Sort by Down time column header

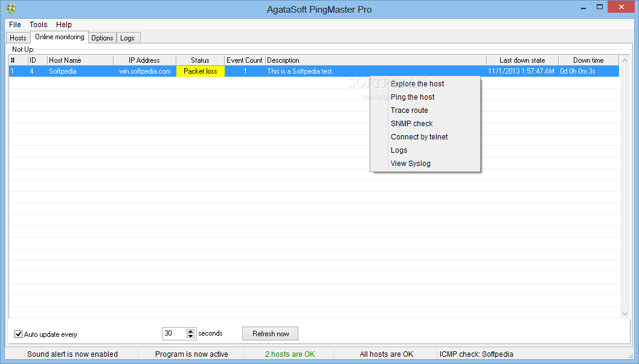coord(588,60)
